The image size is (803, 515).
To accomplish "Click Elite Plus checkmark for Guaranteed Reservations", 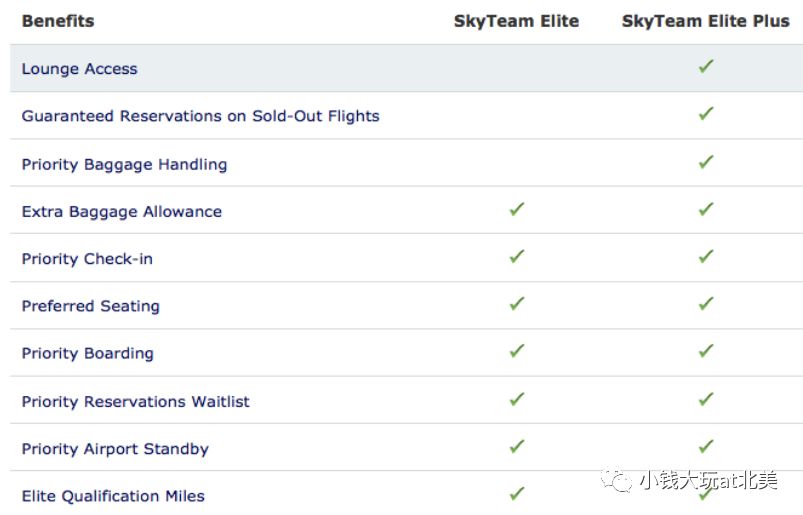I will 706,113.
